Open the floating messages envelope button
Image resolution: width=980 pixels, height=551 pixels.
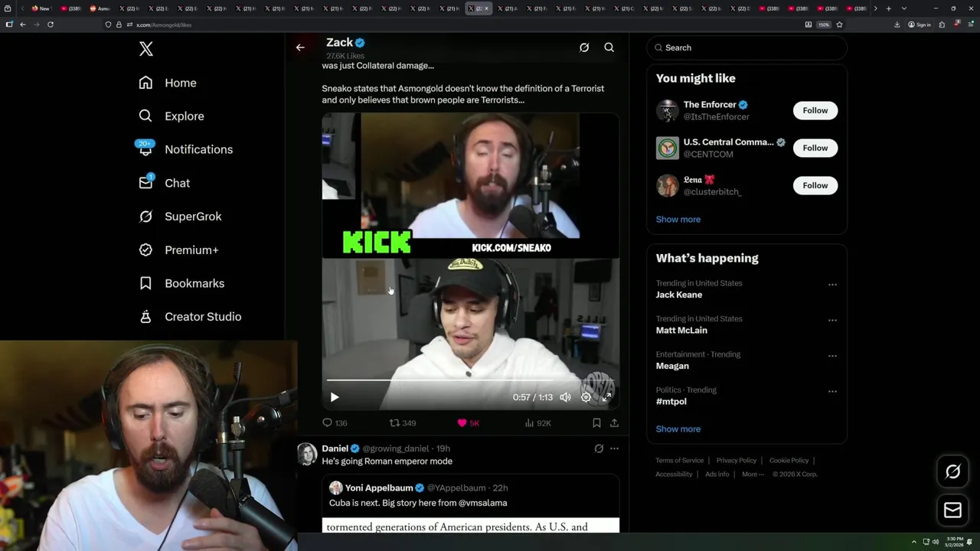952,510
